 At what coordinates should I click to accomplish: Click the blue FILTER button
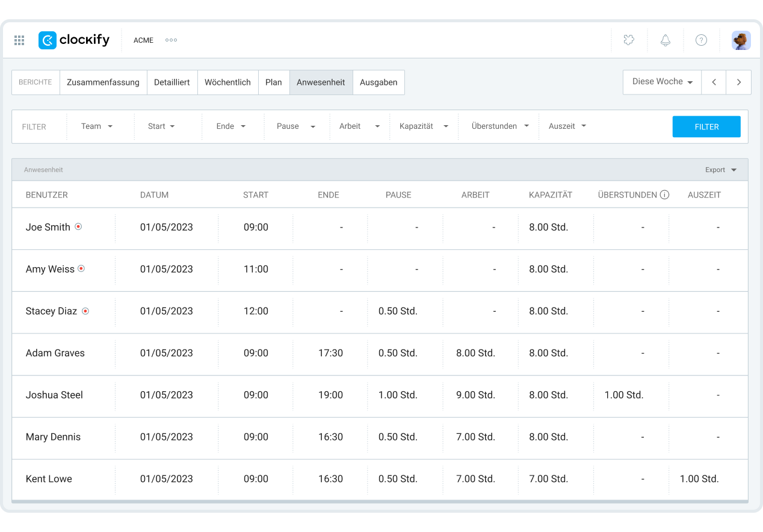(x=706, y=127)
